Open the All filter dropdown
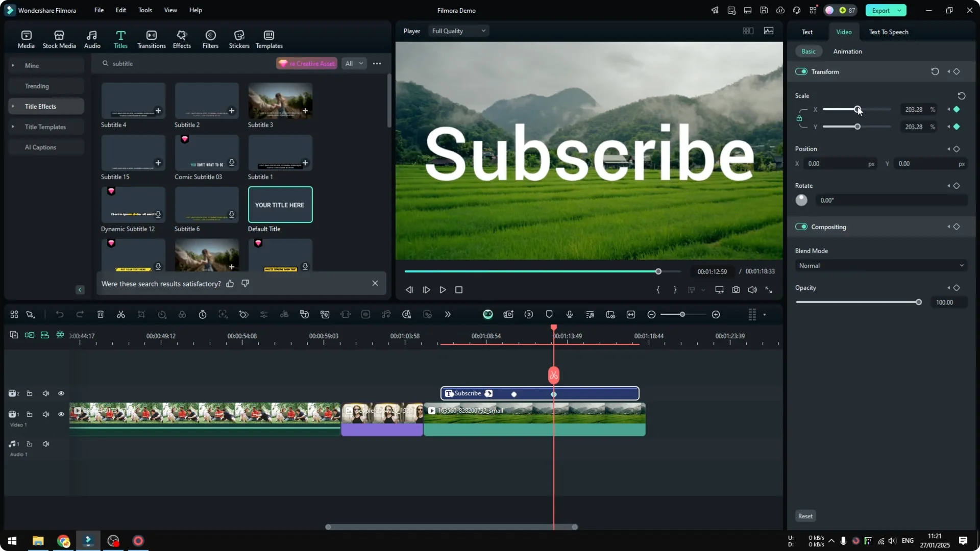The height and width of the screenshot is (551, 980). click(353, 64)
